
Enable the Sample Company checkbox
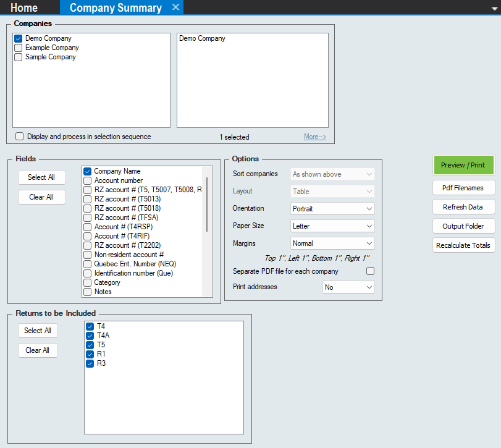(x=19, y=57)
